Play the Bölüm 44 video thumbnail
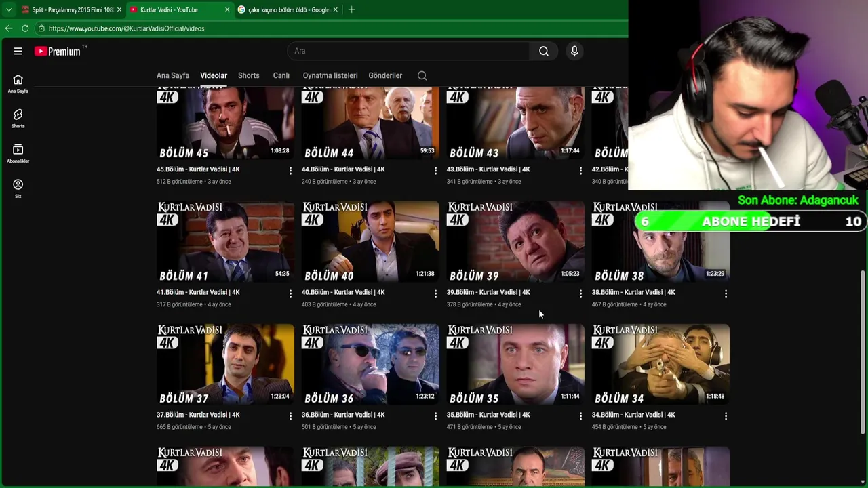 [x=370, y=123]
